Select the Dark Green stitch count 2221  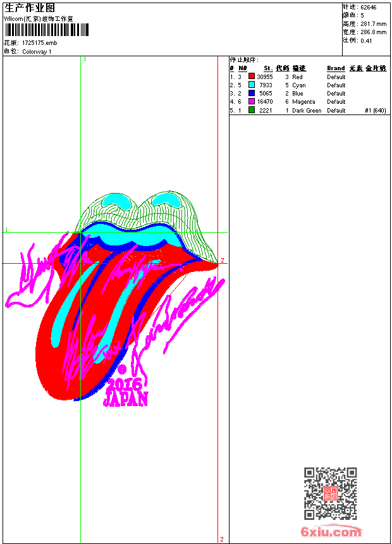tap(266, 111)
